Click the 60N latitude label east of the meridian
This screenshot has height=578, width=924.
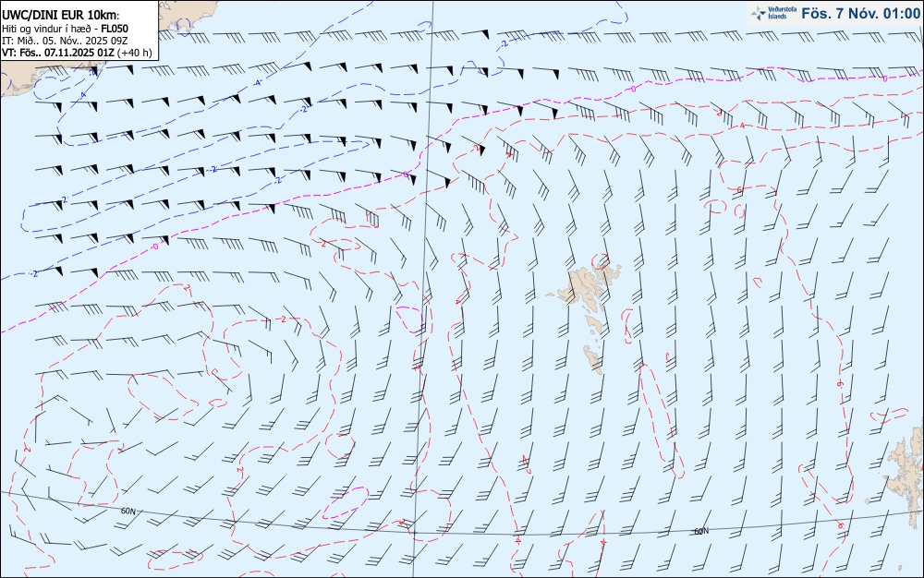click(701, 531)
